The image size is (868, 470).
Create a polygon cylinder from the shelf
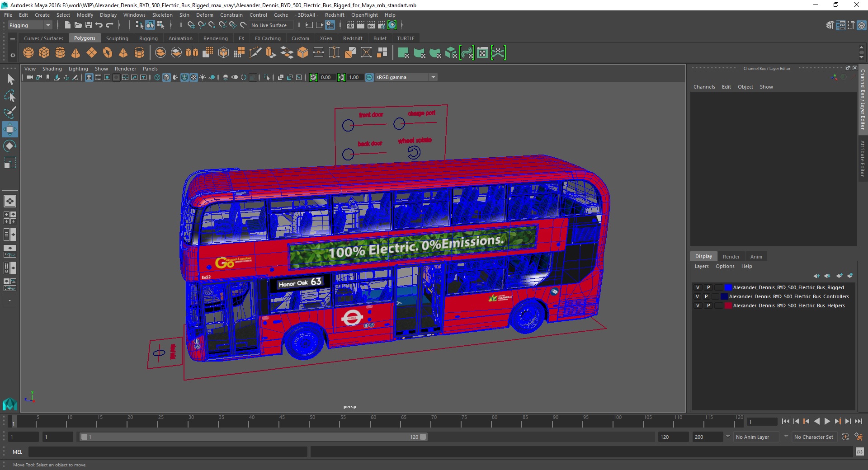point(60,53)
